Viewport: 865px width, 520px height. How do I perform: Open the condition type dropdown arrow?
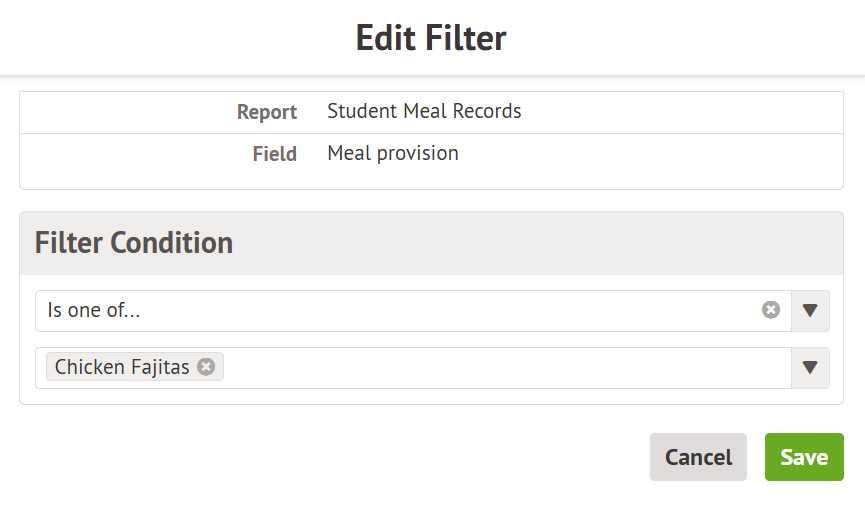click(x=810, y=311)
